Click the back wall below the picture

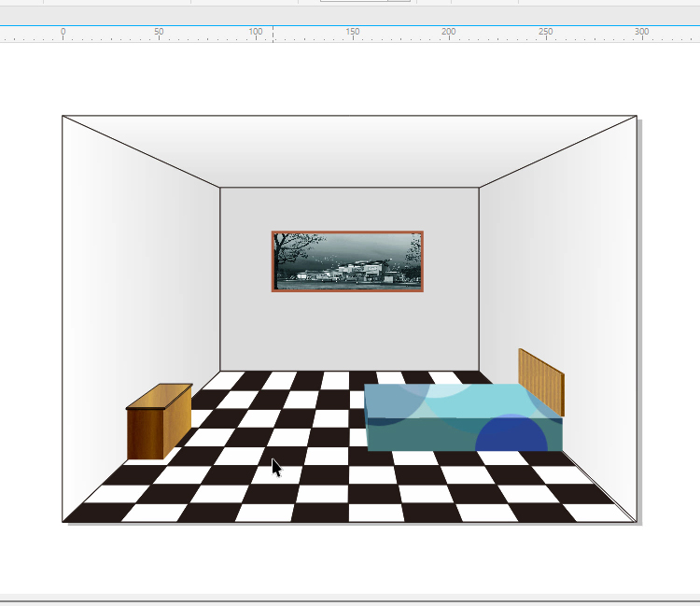click(x=349, y=331)
